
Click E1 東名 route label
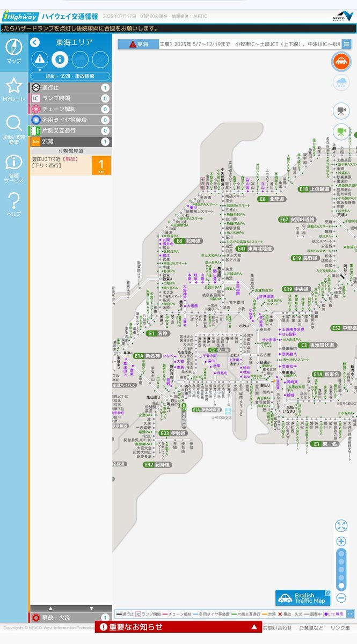coord(325,444)
